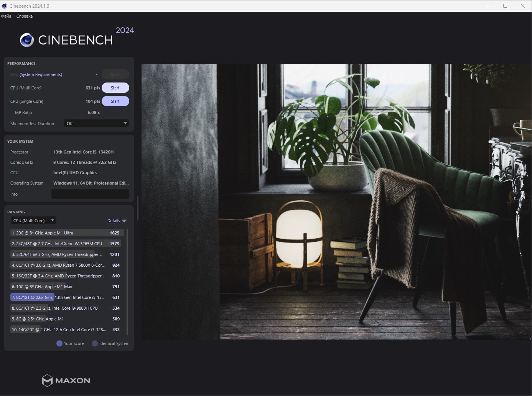The image size is (532, 396).
Task: Click the MP Ratio value 6.08 x
Action: pyautogui.click(x=94, y=112)
